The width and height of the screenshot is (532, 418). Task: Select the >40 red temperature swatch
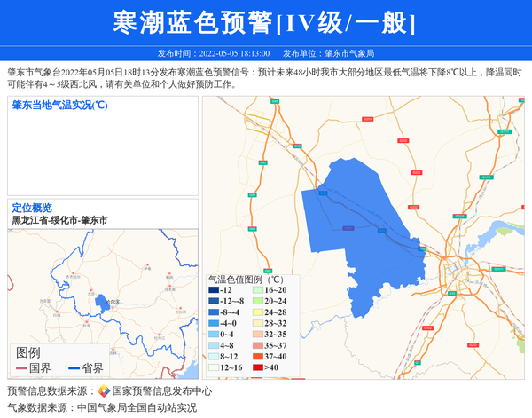point(256,367)
